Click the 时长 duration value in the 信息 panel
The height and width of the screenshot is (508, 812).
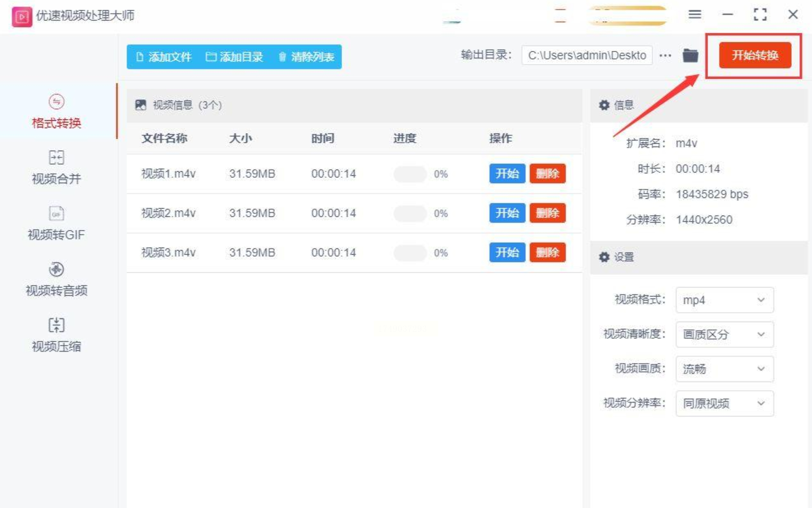pos(698,169)
